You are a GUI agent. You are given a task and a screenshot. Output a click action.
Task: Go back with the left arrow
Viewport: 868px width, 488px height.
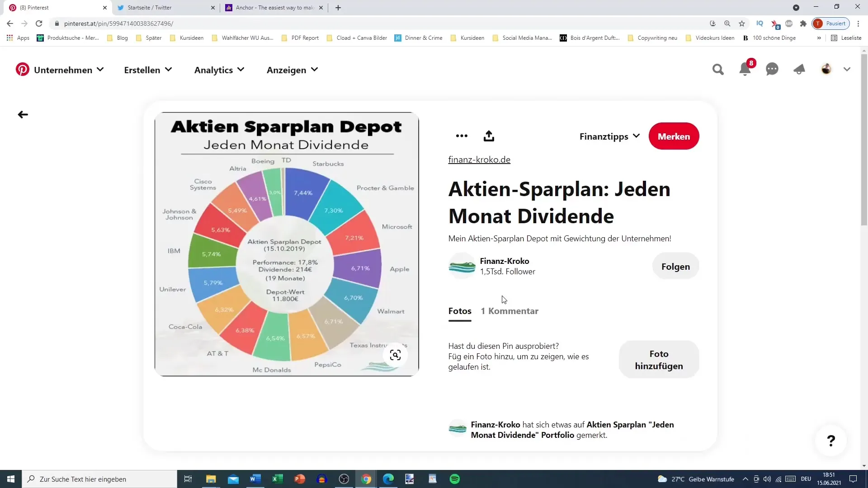click(23, 115)
